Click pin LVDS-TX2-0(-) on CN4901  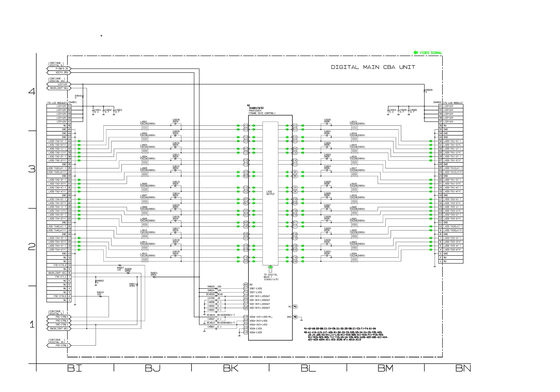click(59, 141)
